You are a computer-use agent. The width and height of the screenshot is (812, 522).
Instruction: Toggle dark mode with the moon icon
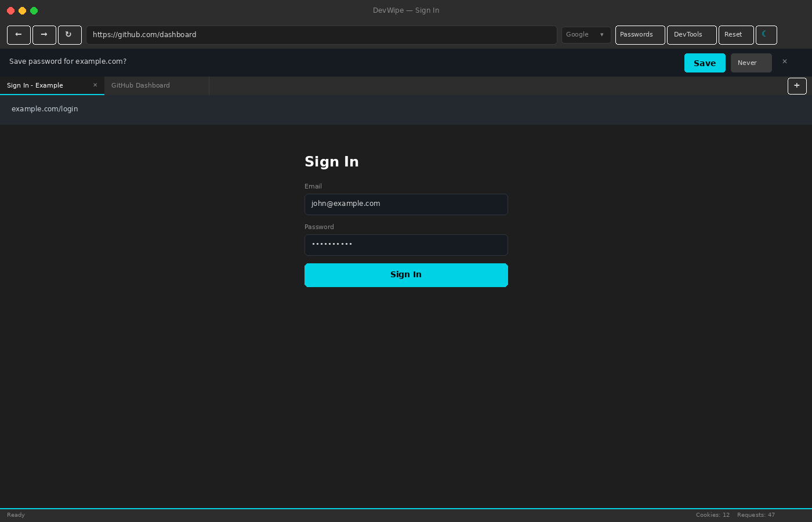coord(766,35)
